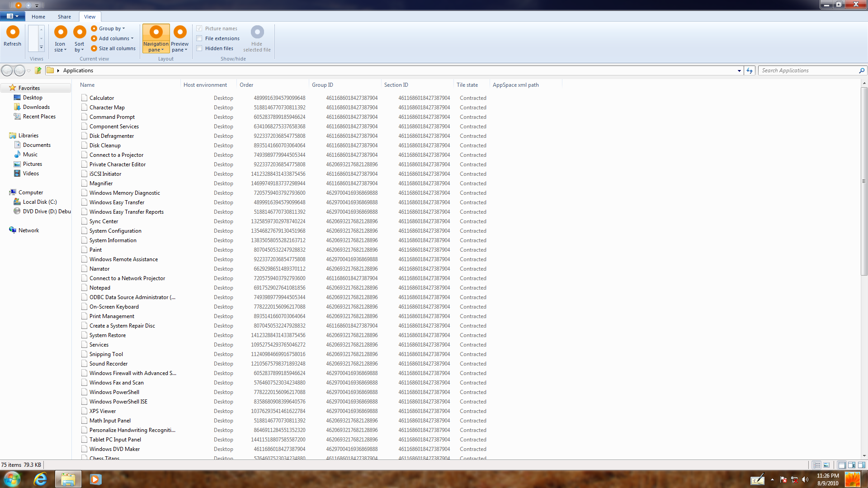The height and width of the screenshot is (488, 868).
Task: Click in the Search Applications box
Action: click(x=808, y=70)
